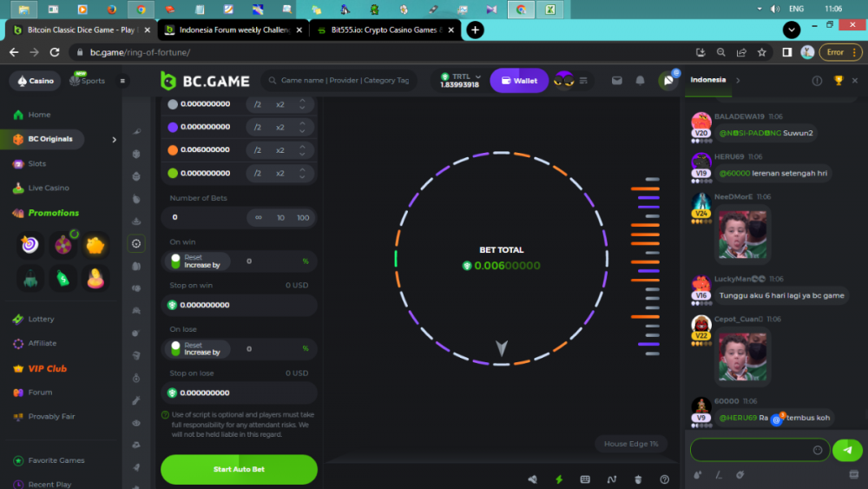The height and width of the screenshot is (489, 868).
Task: Open the emoji picker in chat input
Action: click(x=817, y=450)
